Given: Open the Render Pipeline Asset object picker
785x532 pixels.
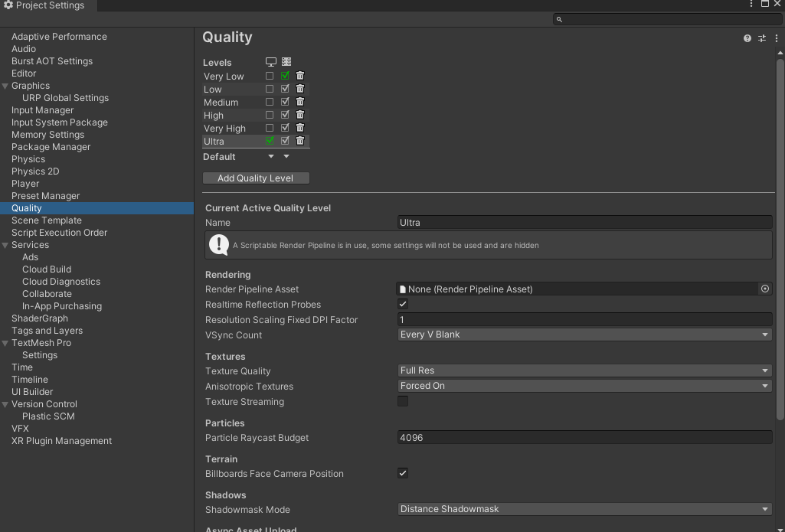Looking at the screenshot, I should pos(764,289).
